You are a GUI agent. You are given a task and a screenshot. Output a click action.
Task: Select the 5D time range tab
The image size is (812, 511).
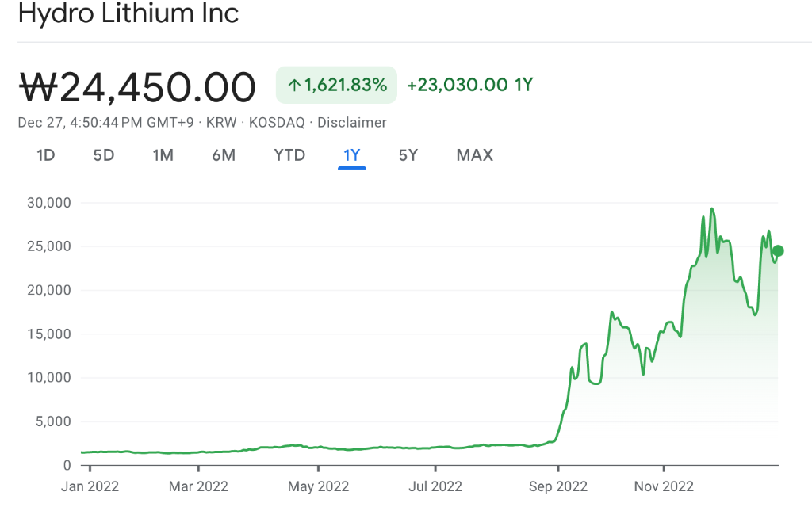(104, 155)
